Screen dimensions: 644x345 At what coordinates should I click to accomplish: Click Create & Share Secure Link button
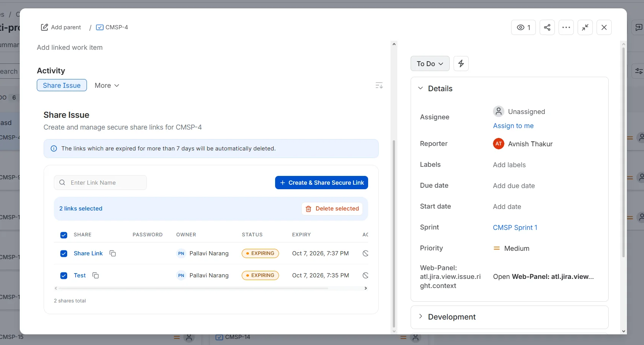click(321, 183)
